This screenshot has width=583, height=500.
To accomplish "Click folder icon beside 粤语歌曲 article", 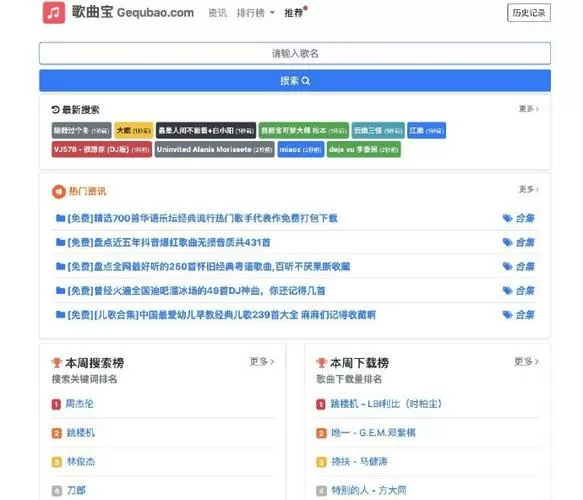I will point(60,267).
